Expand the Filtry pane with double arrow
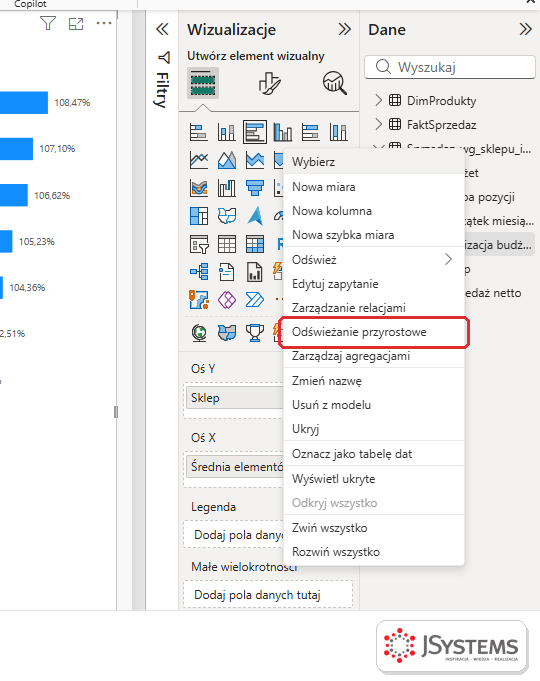540x681 pixels. (162, 30)
